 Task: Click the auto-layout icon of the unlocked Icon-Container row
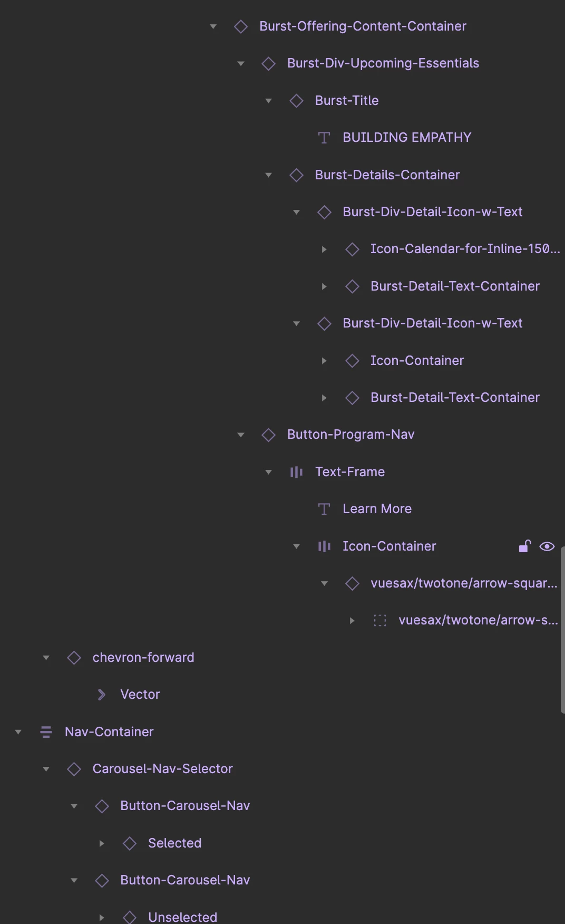324,546
